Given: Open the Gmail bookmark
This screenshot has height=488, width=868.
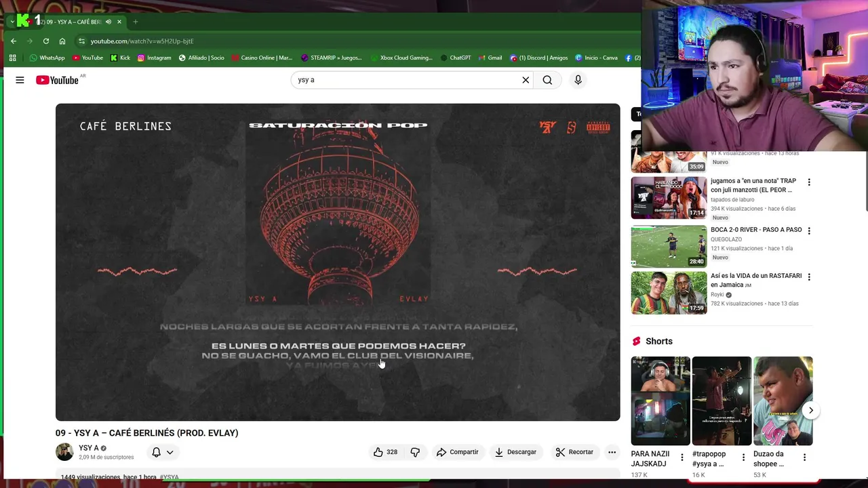Looking at the screenshot, I should tap(490, 58).
